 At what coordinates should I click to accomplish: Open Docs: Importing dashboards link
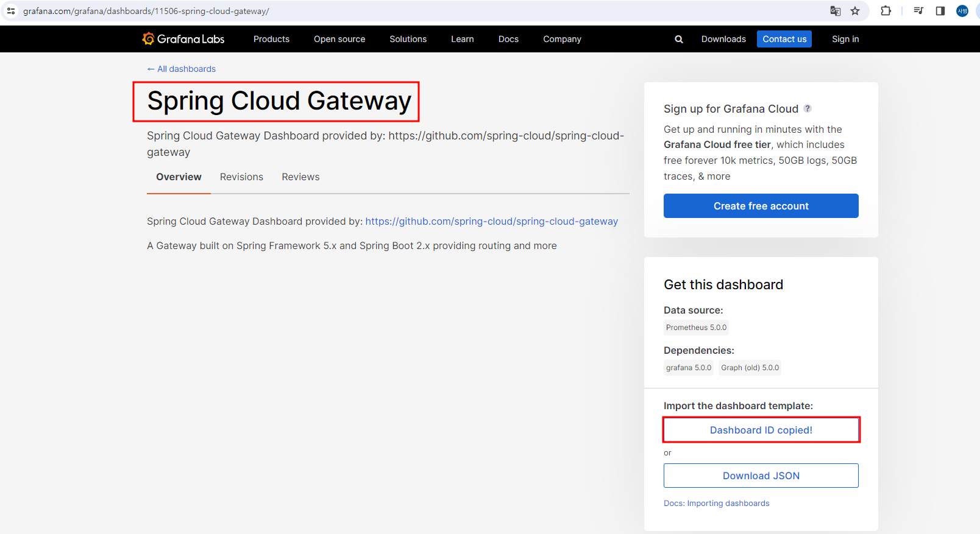coord(717,503)
